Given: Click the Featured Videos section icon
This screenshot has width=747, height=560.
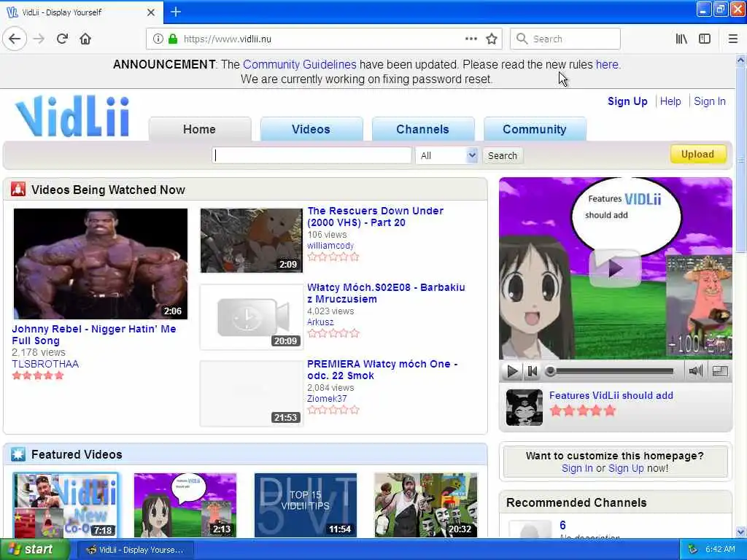Looking at the screenshot, I should [18, 454].
